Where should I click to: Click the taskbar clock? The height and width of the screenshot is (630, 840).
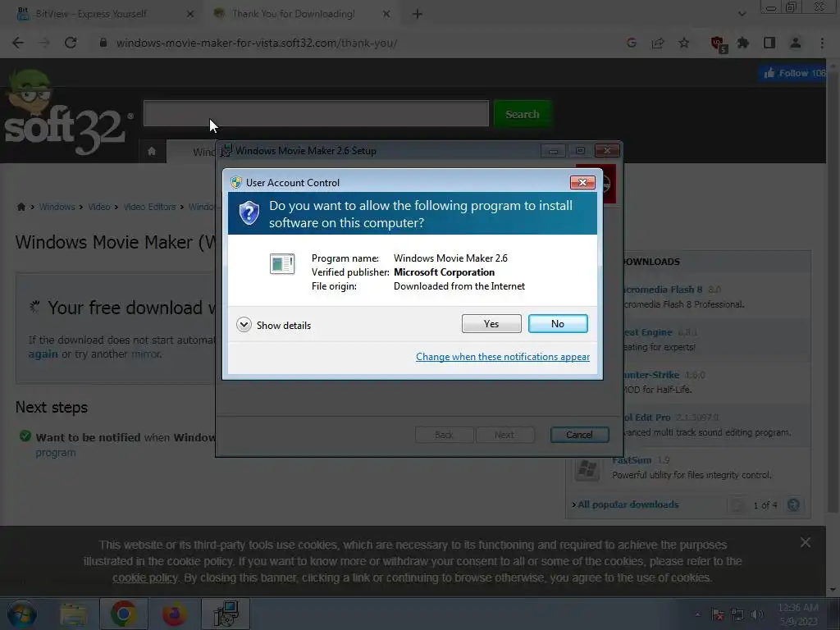(798, 614)
